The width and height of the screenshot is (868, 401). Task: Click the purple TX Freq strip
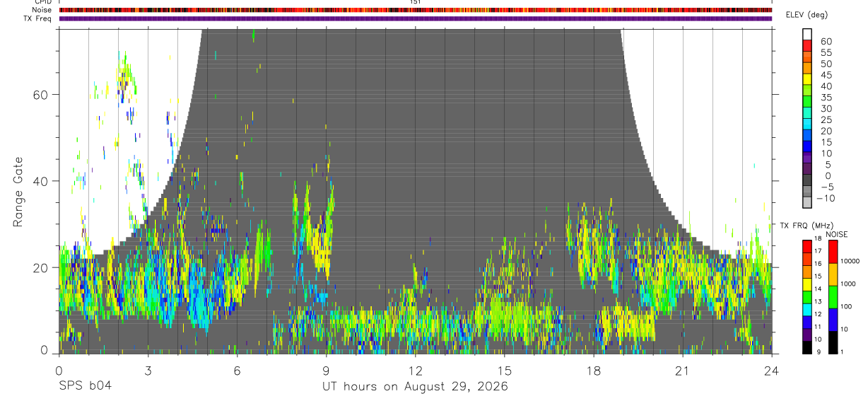[415, 18]
